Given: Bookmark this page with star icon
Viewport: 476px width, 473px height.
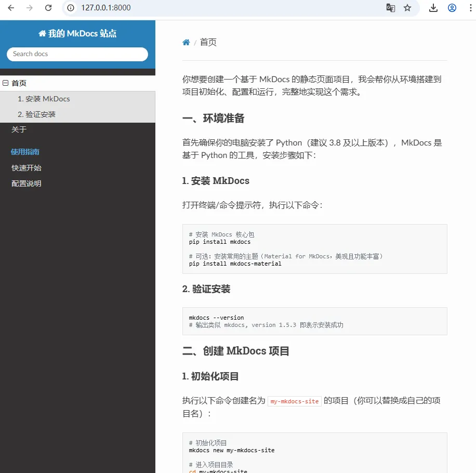Looking at the screenshot, I should point(407,8).
